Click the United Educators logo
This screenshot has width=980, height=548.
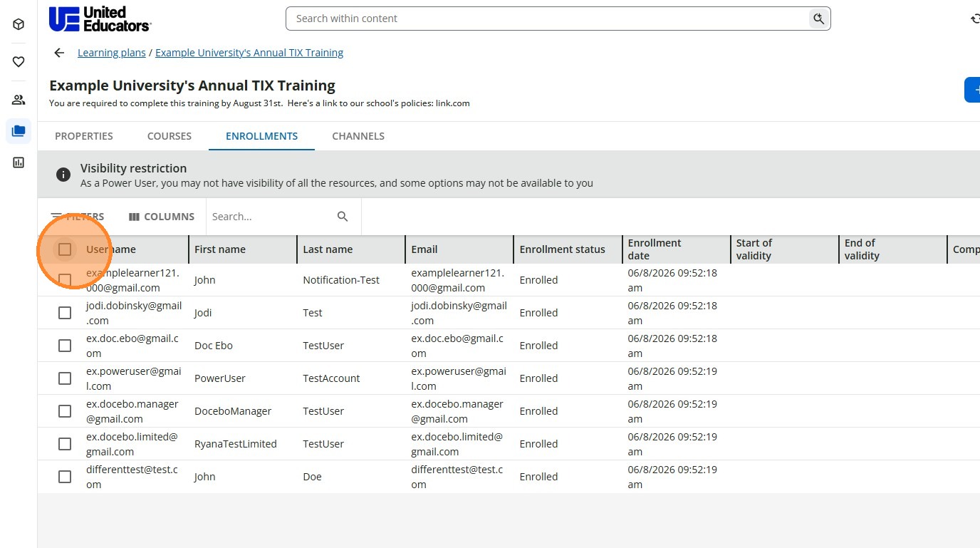pyautogui.click(x=100, y=19)
